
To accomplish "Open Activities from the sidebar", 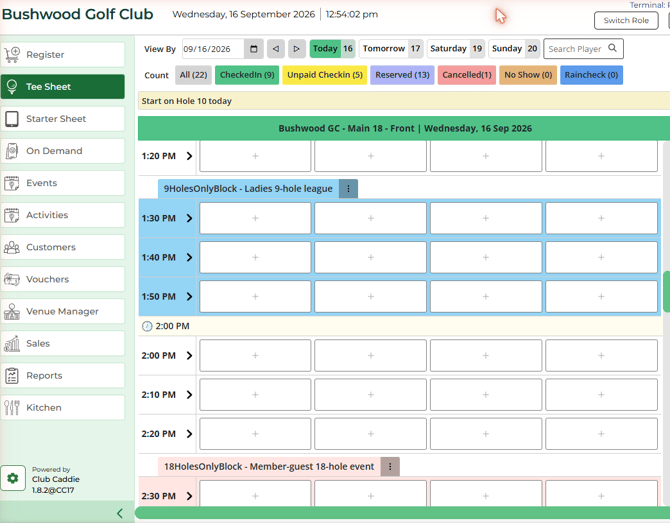I will point(63,215).
